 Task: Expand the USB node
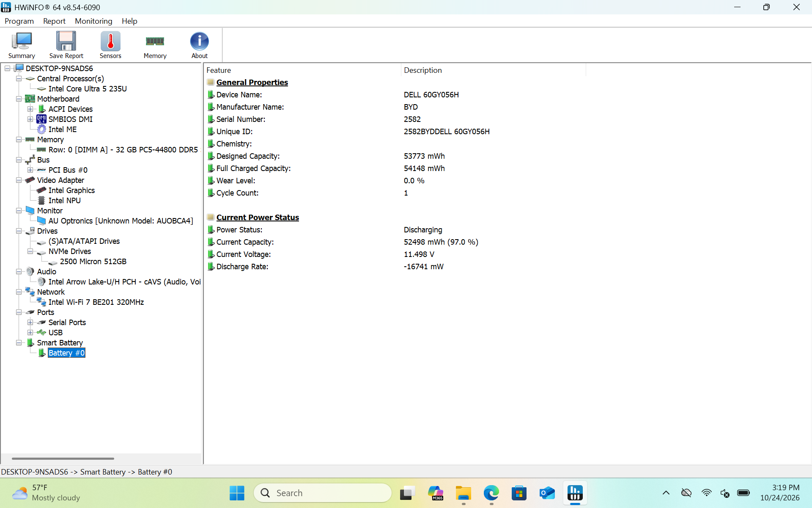pyautogui.click(x=30, y=333)
